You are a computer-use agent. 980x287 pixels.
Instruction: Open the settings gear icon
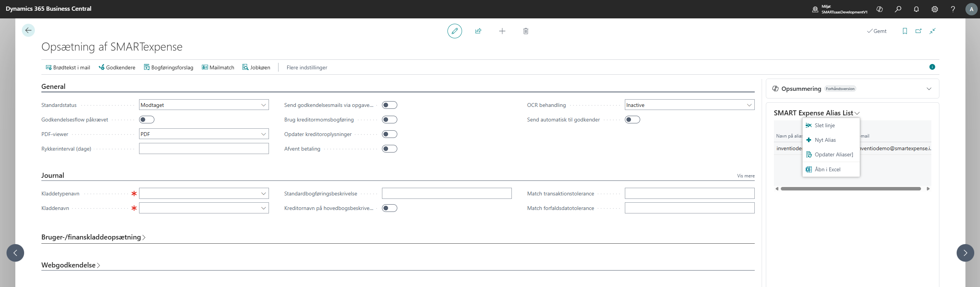[x=934, y=9]
